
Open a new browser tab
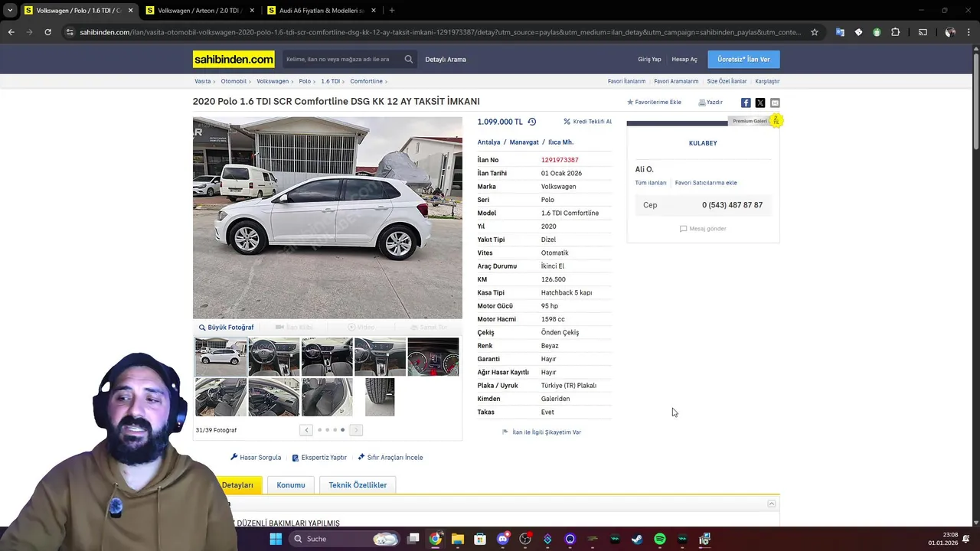(x=391, y=11)
